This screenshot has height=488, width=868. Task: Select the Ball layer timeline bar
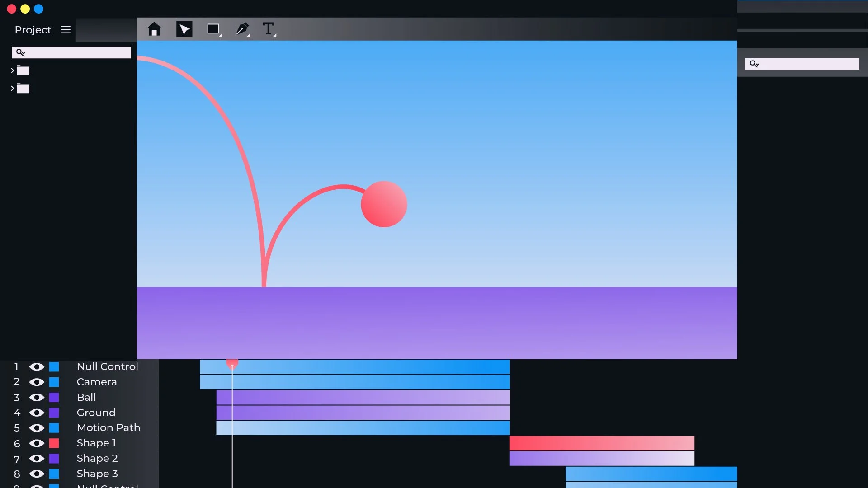363,398
